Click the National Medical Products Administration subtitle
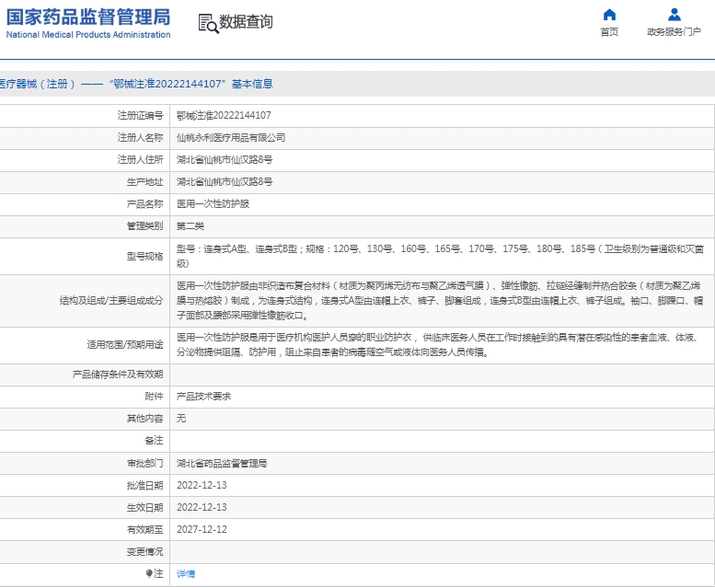715x588 pixels. (88, 35)
